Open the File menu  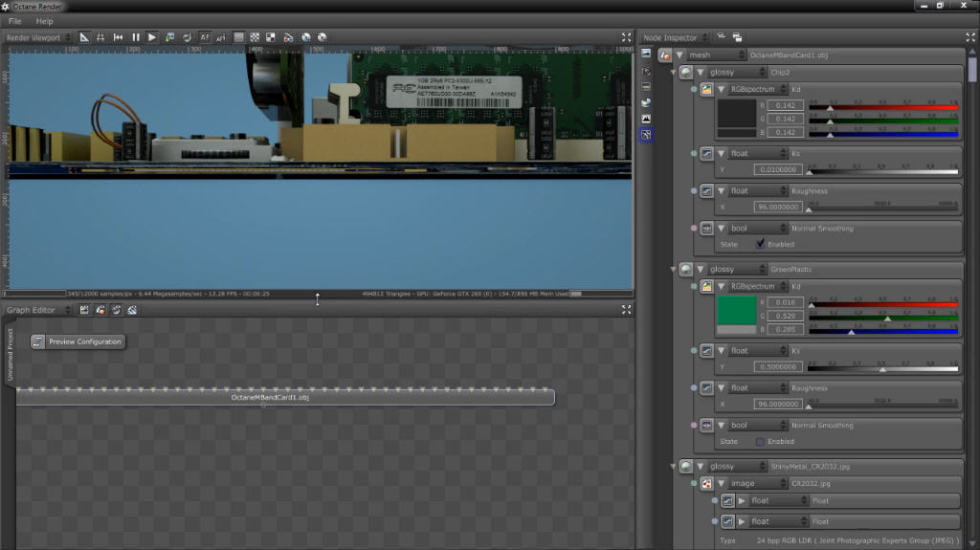(x=15, y=21)
